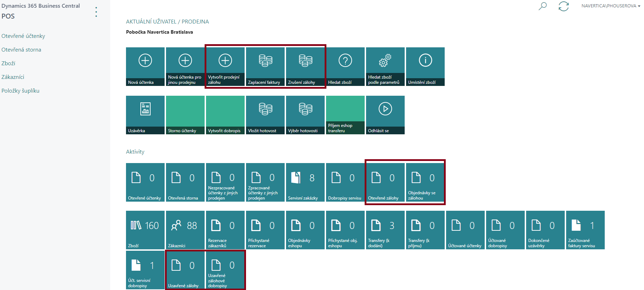Open Servisní zakázky activity tile
Screen dimensions: 644x290
click(305, 182)
